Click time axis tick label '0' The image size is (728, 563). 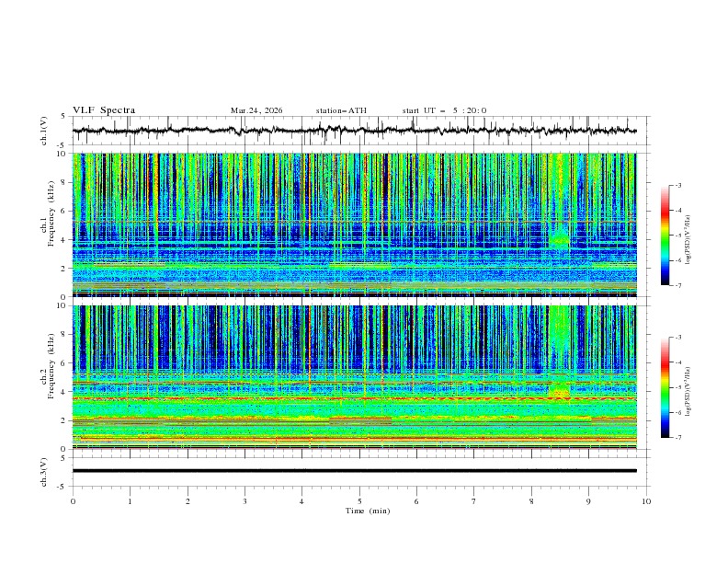click(73, 501)
